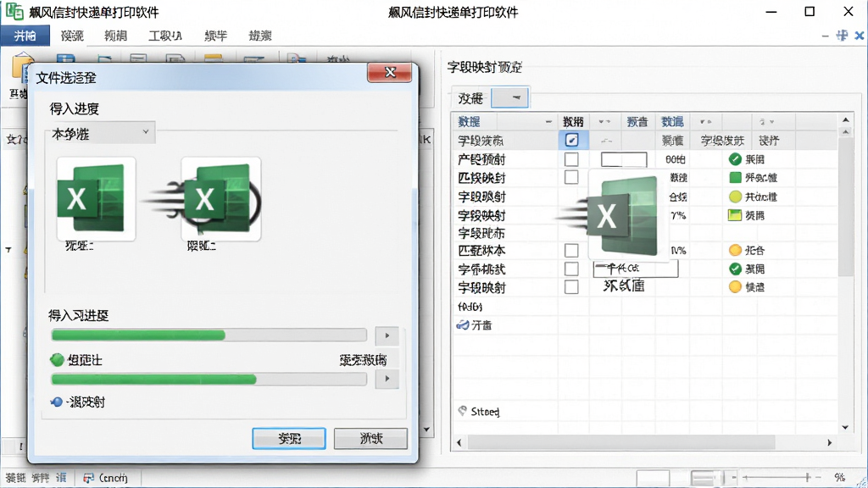Select the first Excel file thumbnail in the dialog

[96, 198]
